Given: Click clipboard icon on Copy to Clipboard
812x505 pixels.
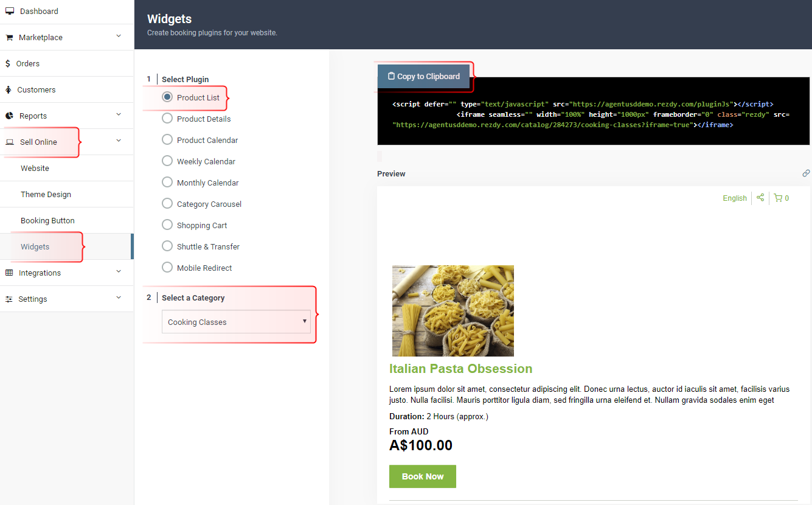Looking at the screenshot, I should 392,76.
